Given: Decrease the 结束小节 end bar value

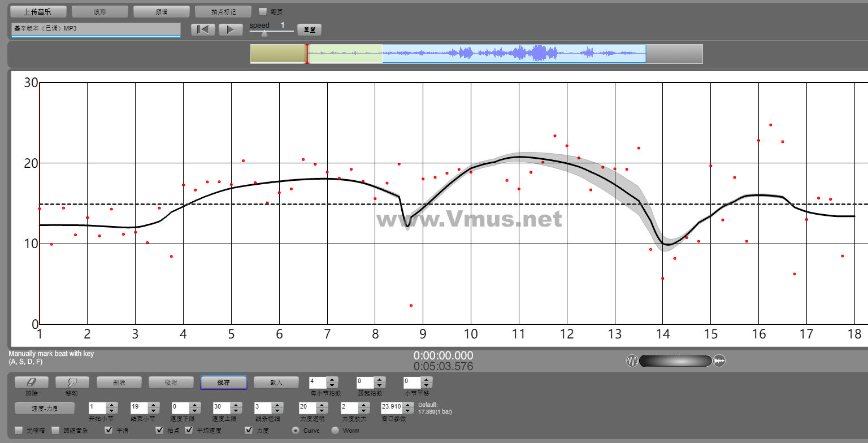Looking at the screenshot, I should [x=153, y=411].
